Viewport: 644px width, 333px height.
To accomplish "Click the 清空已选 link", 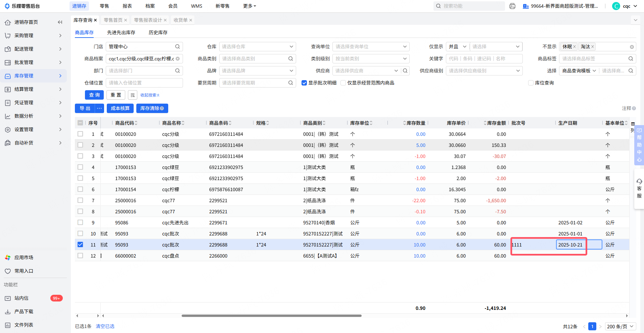I will point(105,326).
